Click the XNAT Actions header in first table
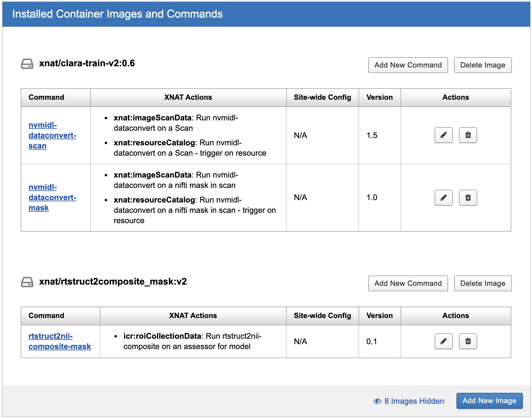This screenshot has height=419, width=532. [x=188, y=97]
